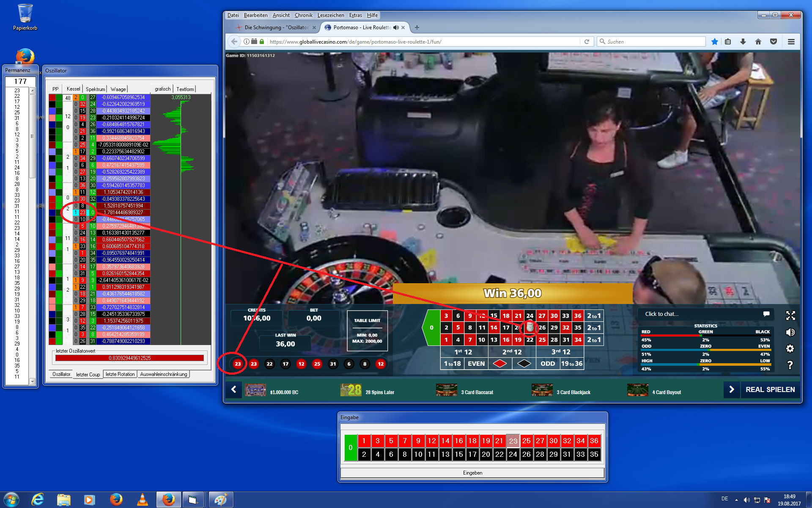This screenshot has width=812, height=508.
Task: Show next games with right arrow
Action: pos(732,389)
